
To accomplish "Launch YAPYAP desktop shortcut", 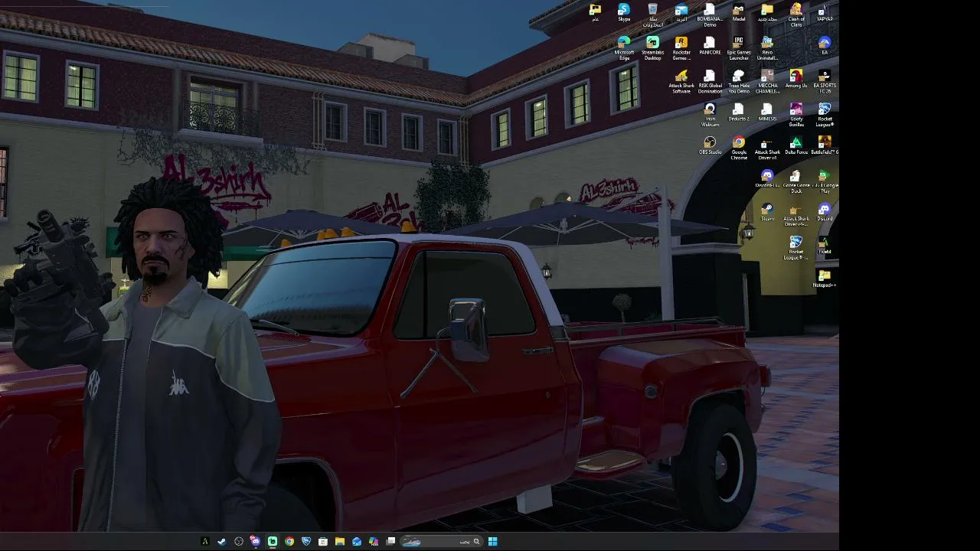I will pos(825,13).
